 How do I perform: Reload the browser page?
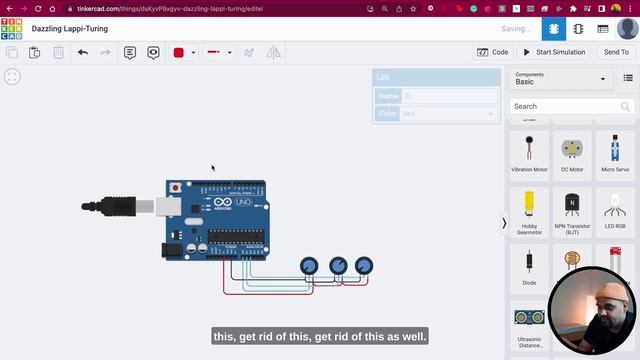tap(38, 8)
